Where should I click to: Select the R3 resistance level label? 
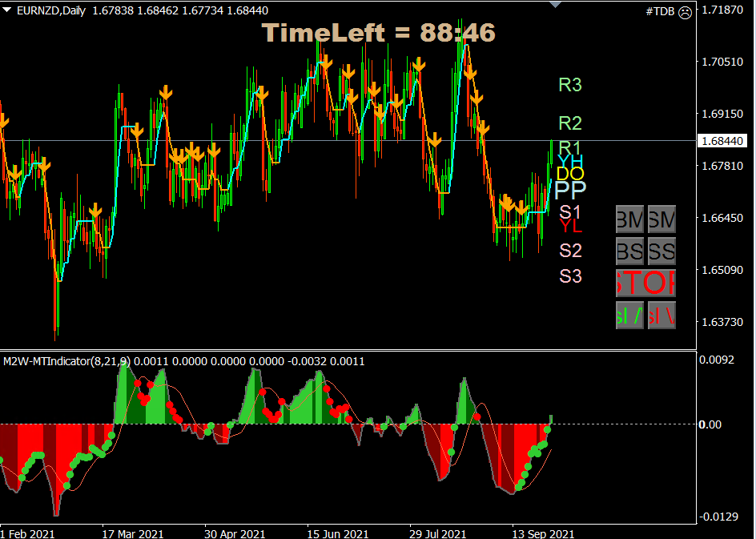570,85
